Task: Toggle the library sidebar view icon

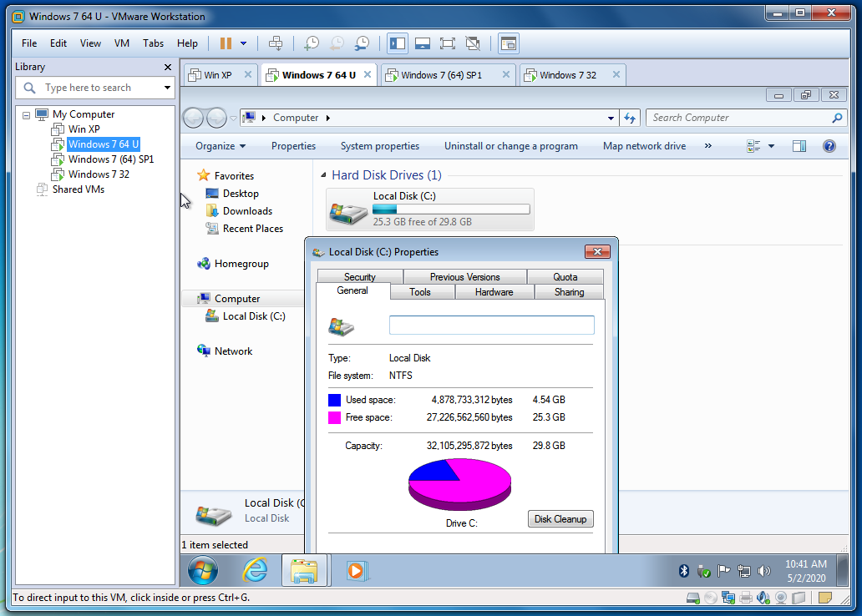Action: point(397,43)
